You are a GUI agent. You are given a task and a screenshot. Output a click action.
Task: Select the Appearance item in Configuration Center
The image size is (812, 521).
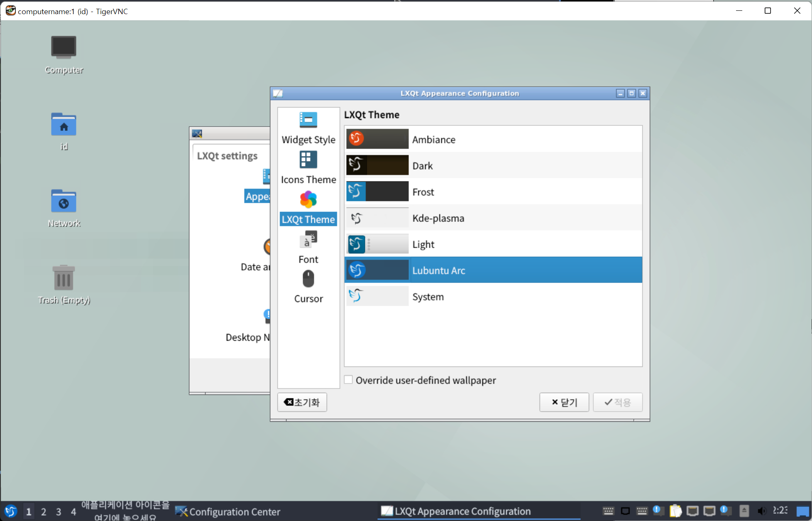pos(257,187)
